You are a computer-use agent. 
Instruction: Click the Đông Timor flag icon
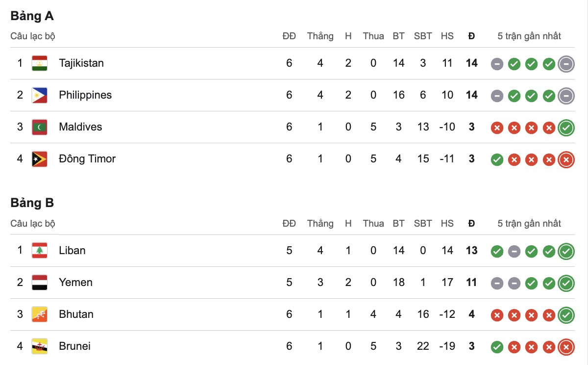click(x=39, y=159)
